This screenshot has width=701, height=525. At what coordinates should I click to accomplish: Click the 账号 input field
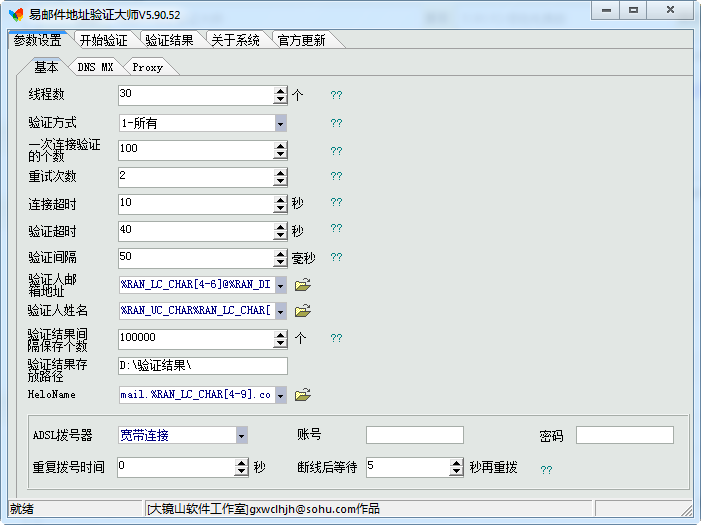[414, 435]
